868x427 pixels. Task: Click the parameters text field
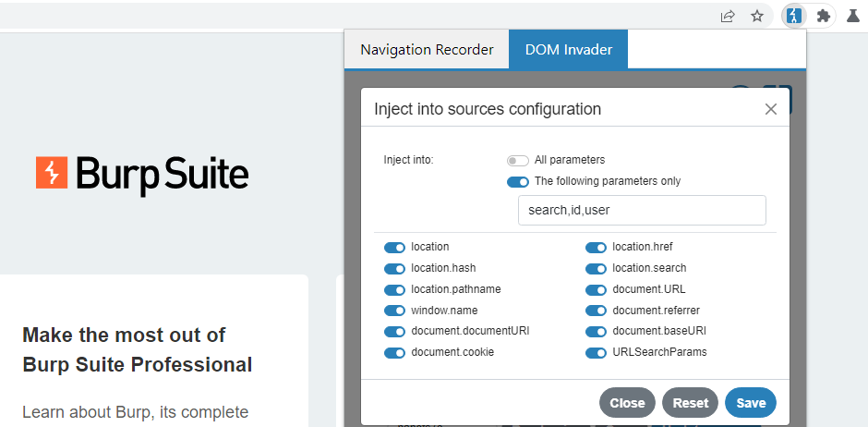[x=642, y=210]
